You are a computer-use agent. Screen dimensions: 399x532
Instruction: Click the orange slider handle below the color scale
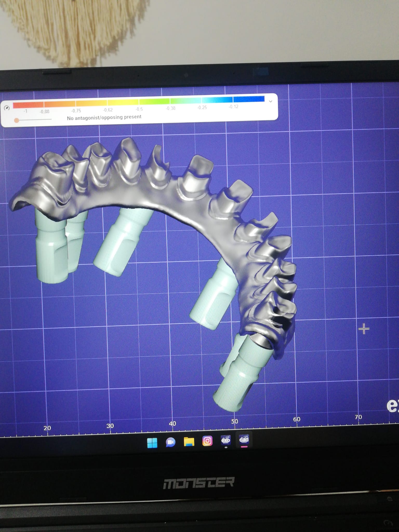[x=17, y=120]
